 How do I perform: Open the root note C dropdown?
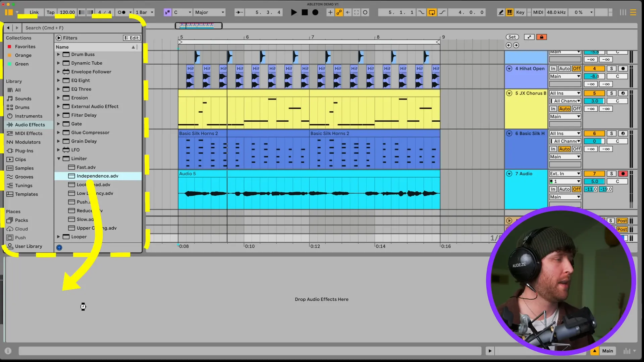tap(182, 12)
